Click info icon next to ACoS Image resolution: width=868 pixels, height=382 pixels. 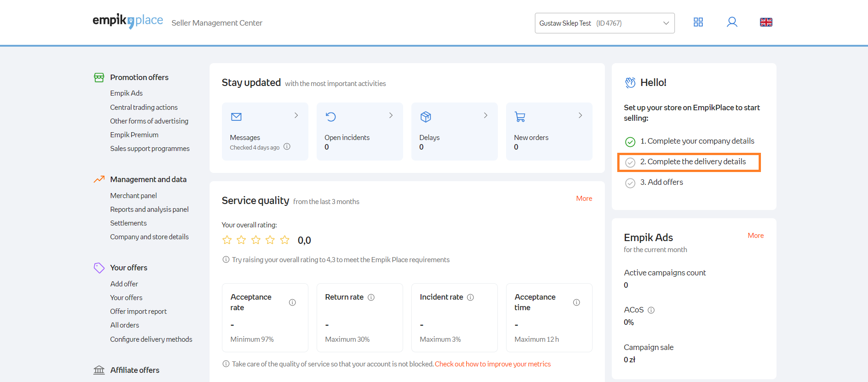(651, 310)
